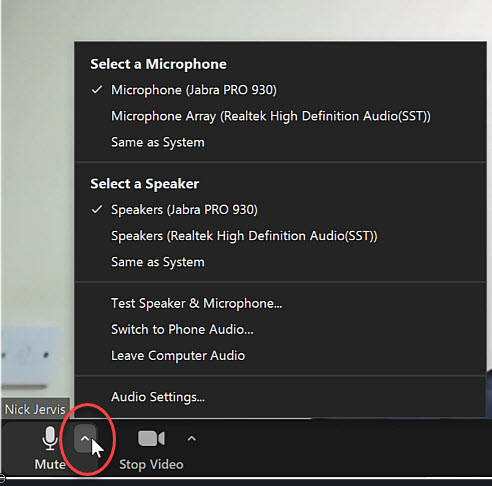
Task: Select Speakers (Jabra PRO 930)
Action: [184, 210]
